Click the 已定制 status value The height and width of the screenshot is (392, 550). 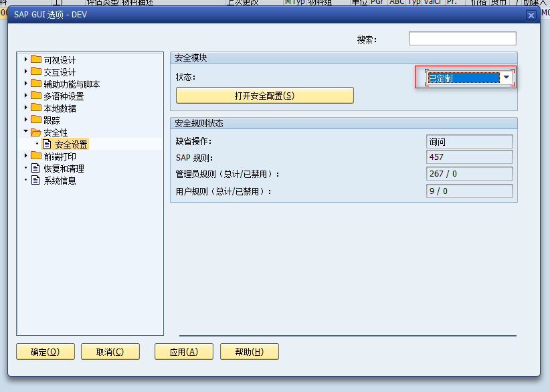[x=464, y=78]
